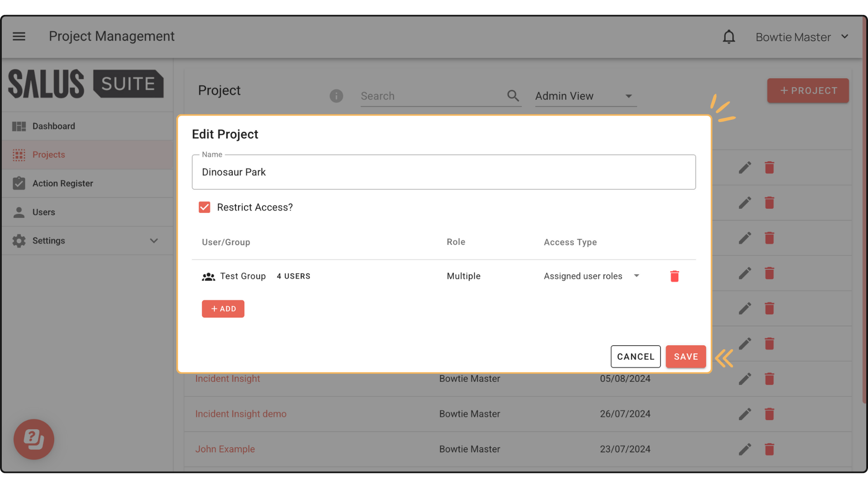Screen dimensions: 868x488
Task: Delete Test Group from access list
Action: pyautogui.click(x=674, y=276)
